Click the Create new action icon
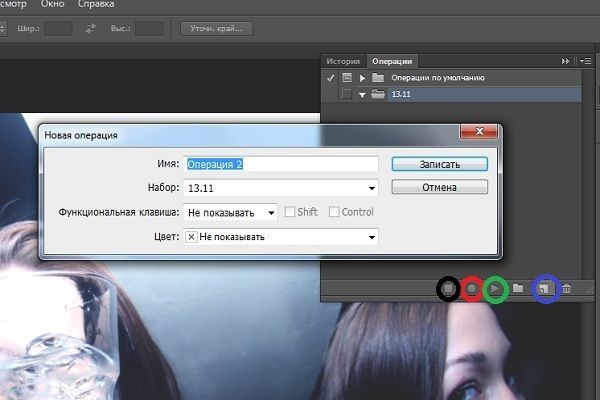The image size is (600, 400). point(544,289)
